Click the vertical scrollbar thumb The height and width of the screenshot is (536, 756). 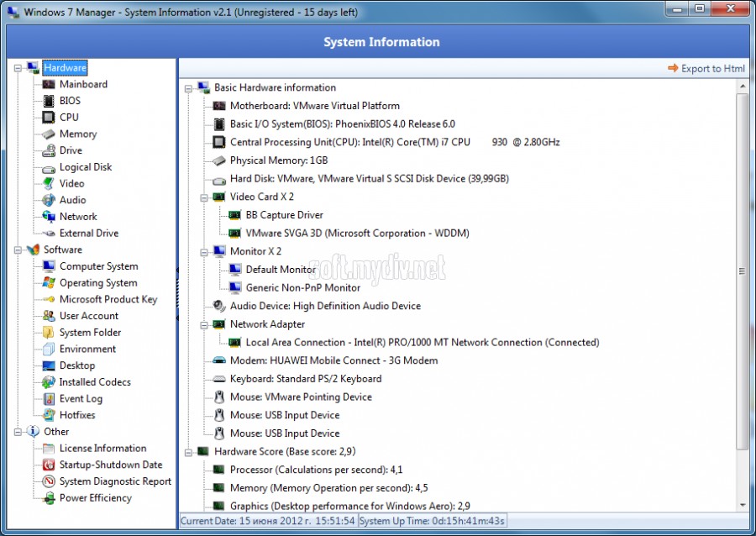[x=742, y=271]
